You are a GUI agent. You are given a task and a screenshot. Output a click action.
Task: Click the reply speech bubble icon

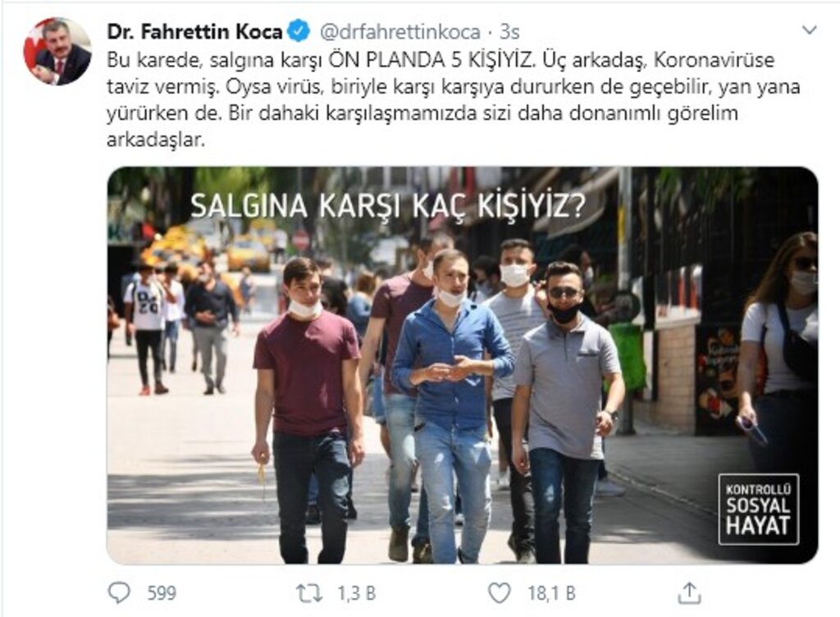(118, 593)
